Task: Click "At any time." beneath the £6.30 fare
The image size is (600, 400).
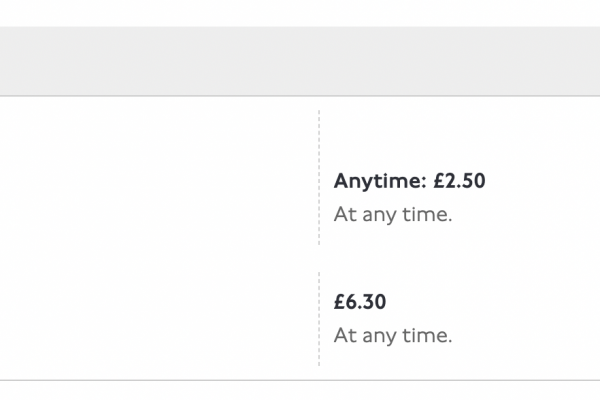Action: [x=392, y=334]
